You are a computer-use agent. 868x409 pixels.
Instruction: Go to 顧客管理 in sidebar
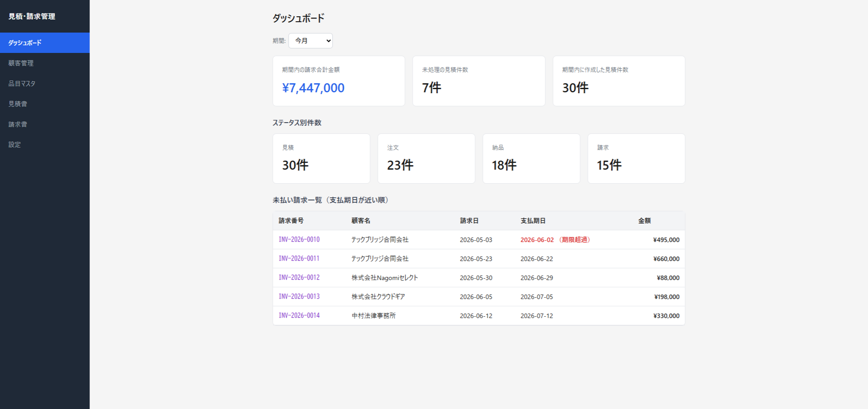45,63
